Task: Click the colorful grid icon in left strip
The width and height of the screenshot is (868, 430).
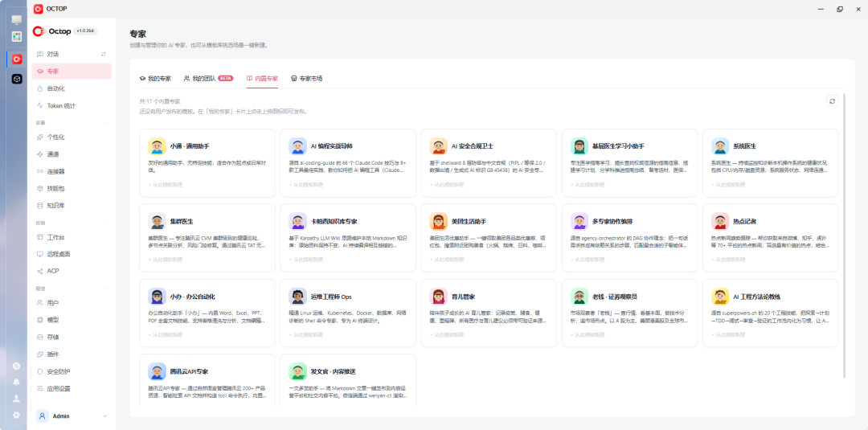Action: [17, 36]
